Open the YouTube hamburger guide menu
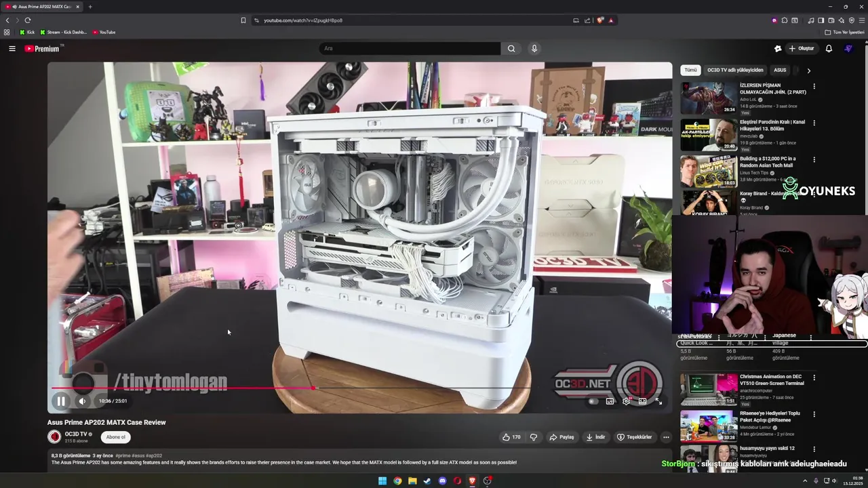Image resolution: width=868 pixels, height=488 pixels. (12, 48)
